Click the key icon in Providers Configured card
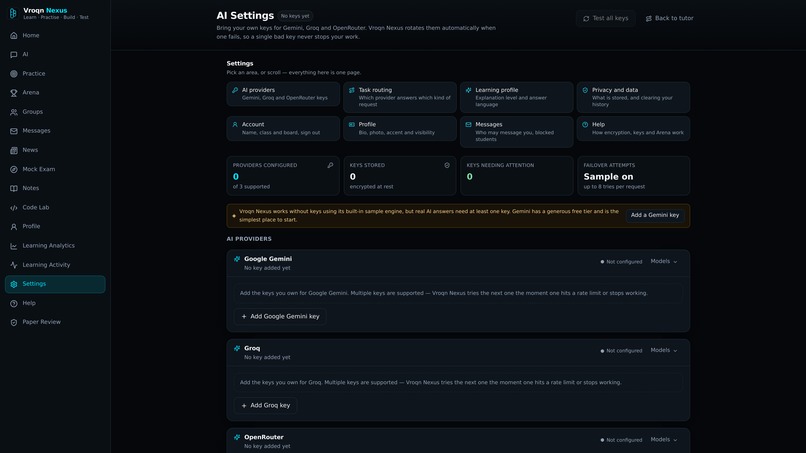Viewport: 806px width, 453px height. coord(330,165)
